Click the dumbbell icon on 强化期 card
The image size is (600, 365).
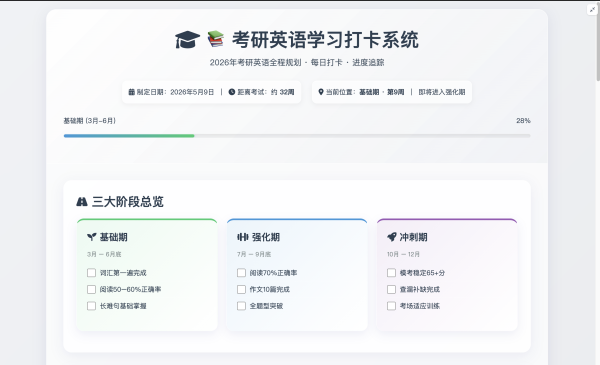[x=243, y=237]
